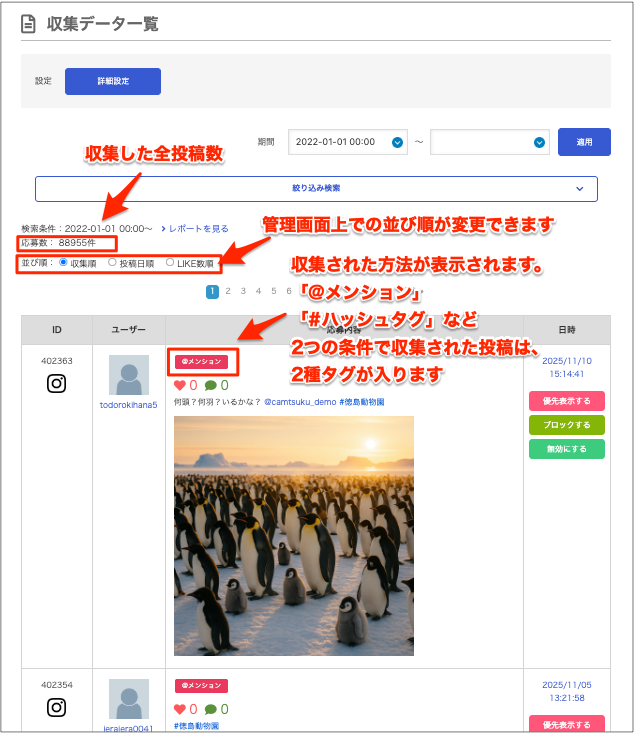Open the start date dropdown for 期間
The image size is (634, 733).
click(398, 142)
